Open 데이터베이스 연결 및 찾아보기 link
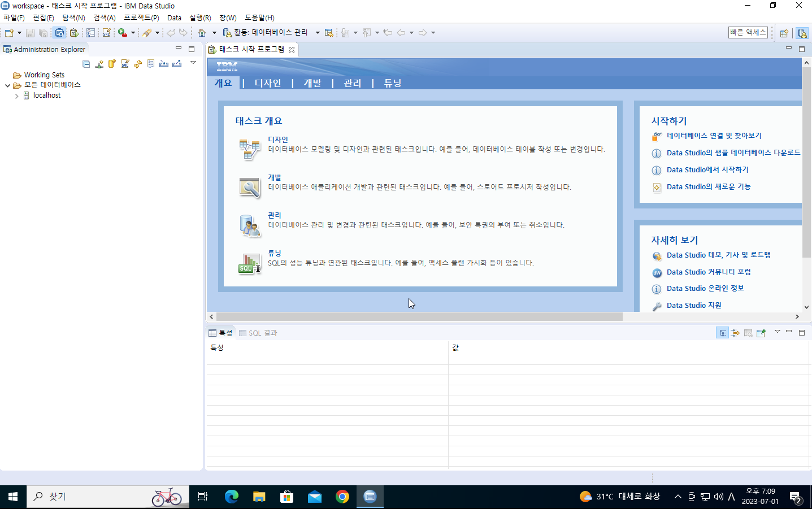 point(714,136)
